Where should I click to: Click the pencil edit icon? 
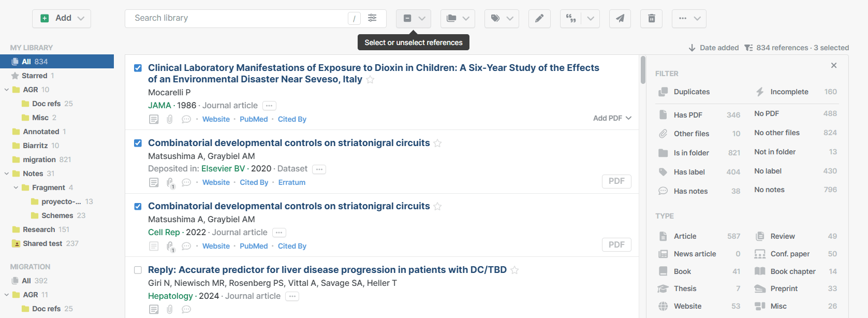click(539, 19)
